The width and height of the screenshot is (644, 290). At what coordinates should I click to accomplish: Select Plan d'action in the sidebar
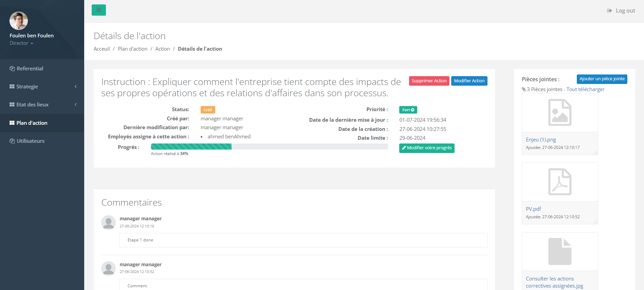point(32,123)
